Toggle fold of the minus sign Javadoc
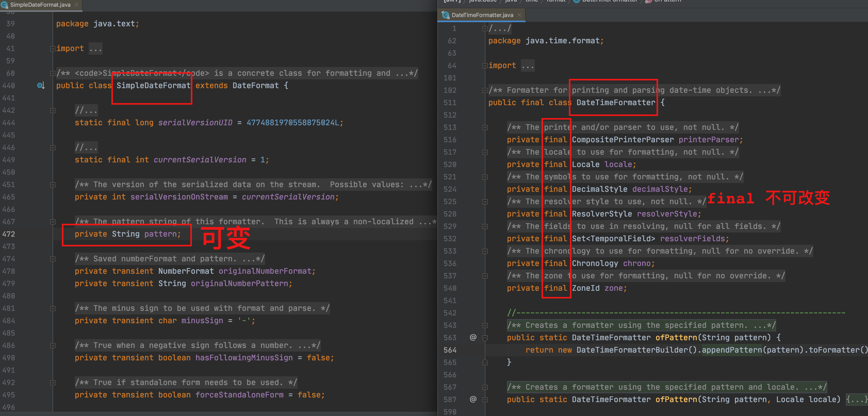This screenshot has height=416, width=868. click(53, 308)
